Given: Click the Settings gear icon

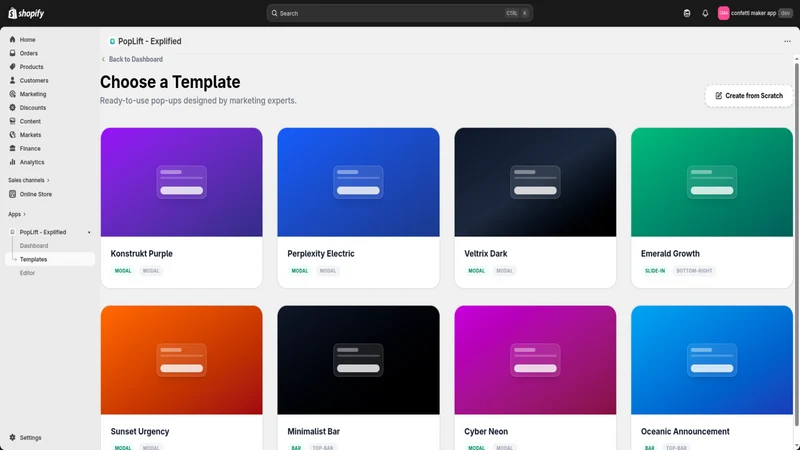Looking at the screenshot, I should click(12, 437).
